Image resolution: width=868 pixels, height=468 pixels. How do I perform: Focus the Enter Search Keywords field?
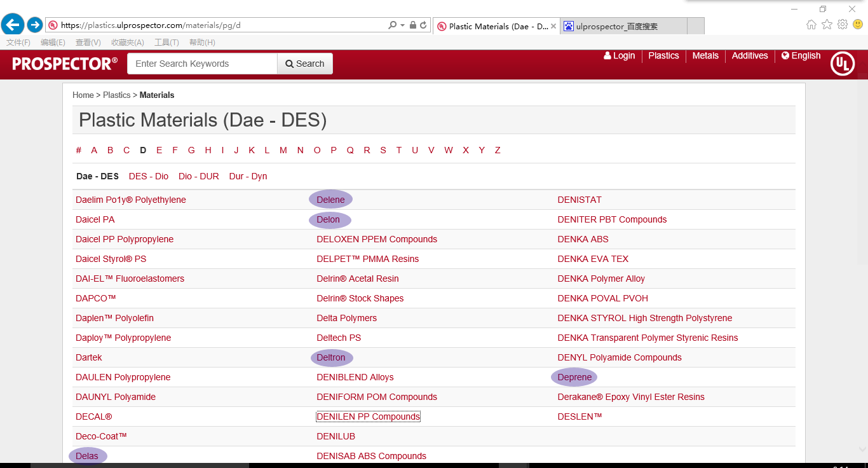click(x=202, y=64)
